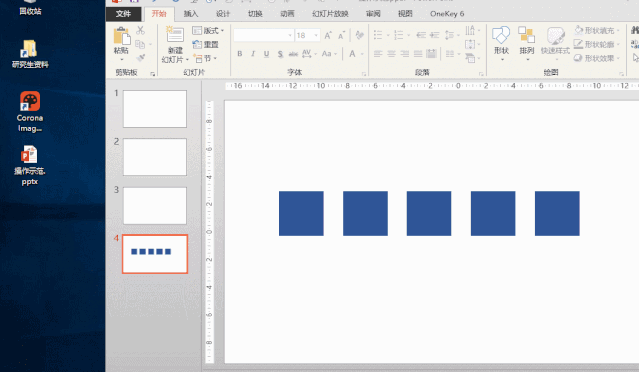
Task: Select slide 4 thumbnail with blue squares
Action: point(155,254)
